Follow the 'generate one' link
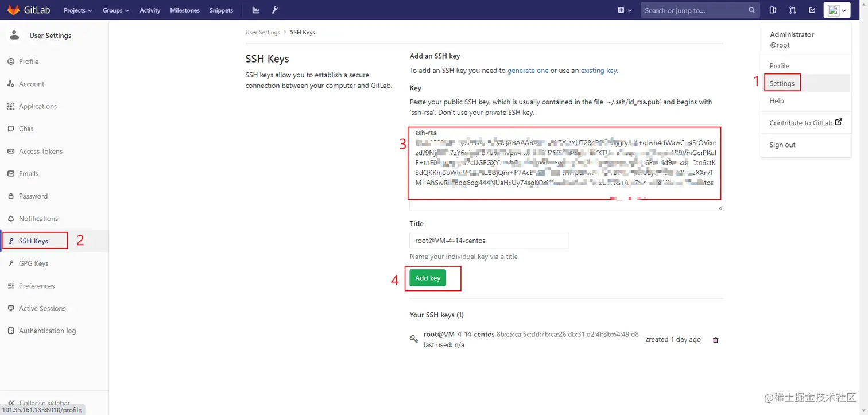Image resolution: width=868 pixels, height=415 pixels. pos(528,71)
